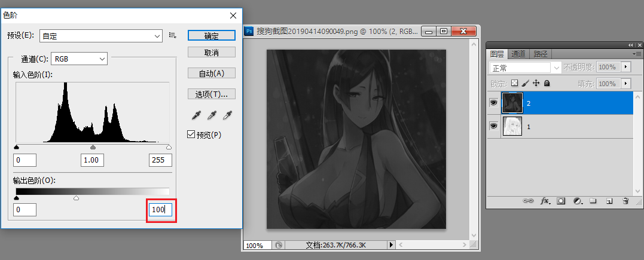Click the input highlight field 255
This screenshot has width=644, height=260.
[x=160, y=160]
